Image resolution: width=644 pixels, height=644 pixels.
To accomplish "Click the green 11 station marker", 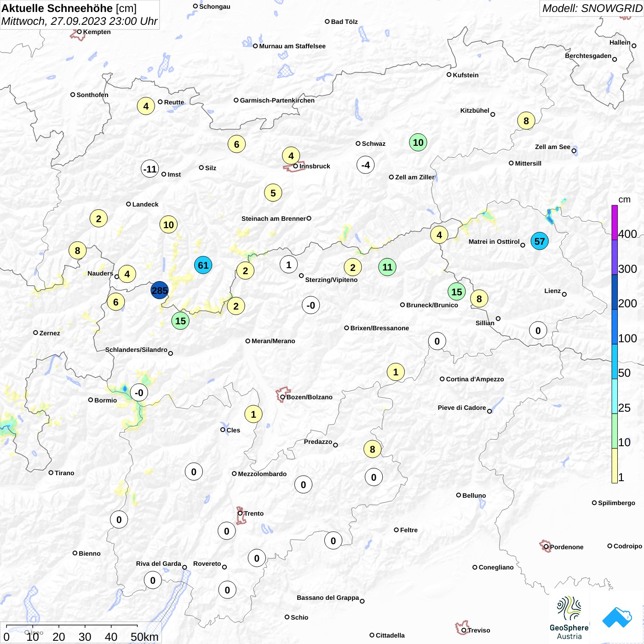I will coord(387,267).
